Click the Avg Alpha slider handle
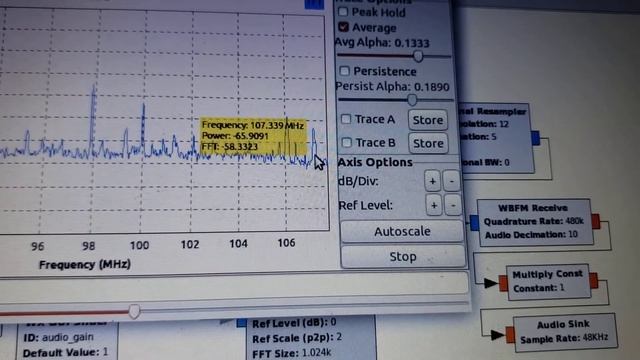This screenshot has height=360, width=640. [x=418, y=56]
